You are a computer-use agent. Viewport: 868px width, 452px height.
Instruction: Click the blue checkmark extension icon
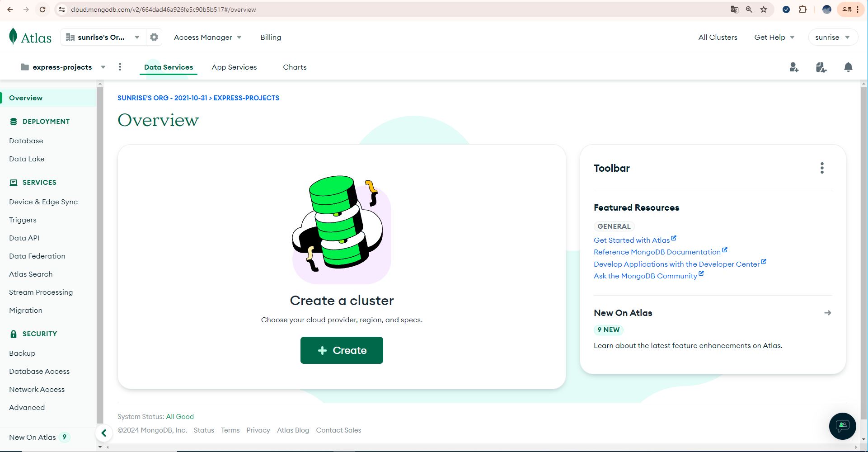pyautogui.click(x=786, y=9)
